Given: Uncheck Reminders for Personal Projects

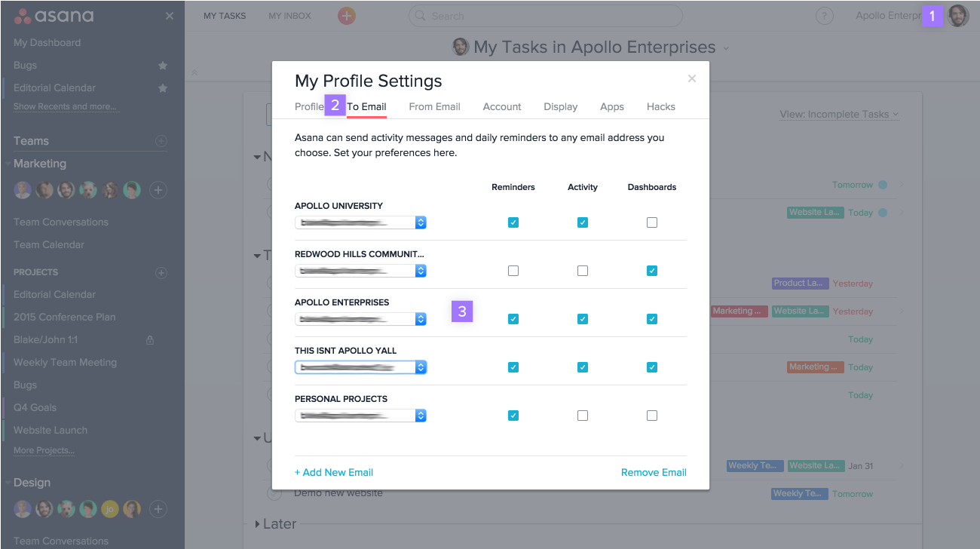Looking at the screenshot, I should click(513, 416).
